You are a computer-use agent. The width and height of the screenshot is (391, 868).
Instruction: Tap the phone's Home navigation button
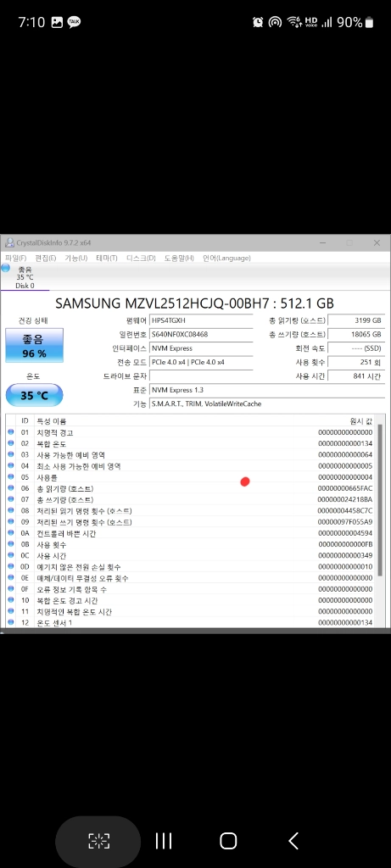tap(228, 841)
